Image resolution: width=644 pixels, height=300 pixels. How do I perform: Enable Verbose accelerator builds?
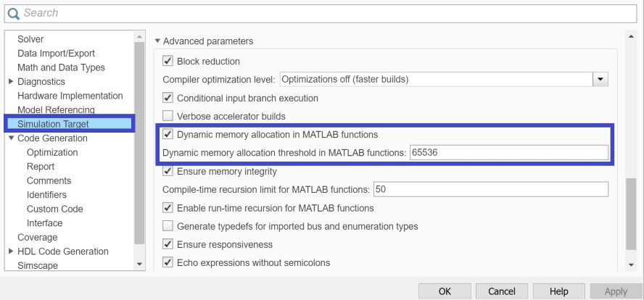tap(168, 116)
